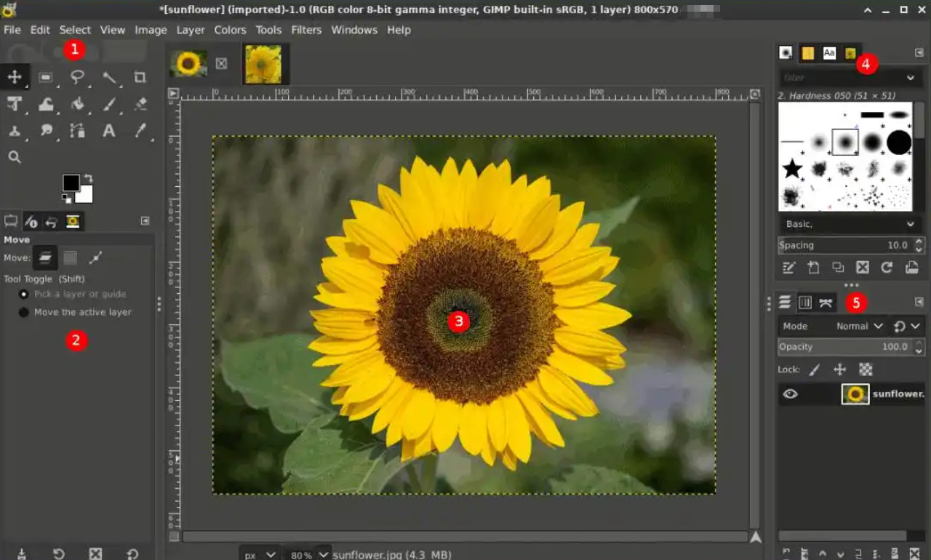Open the layers dock tab menu
The width and height of the screenshot is (931, 560).
919,301
